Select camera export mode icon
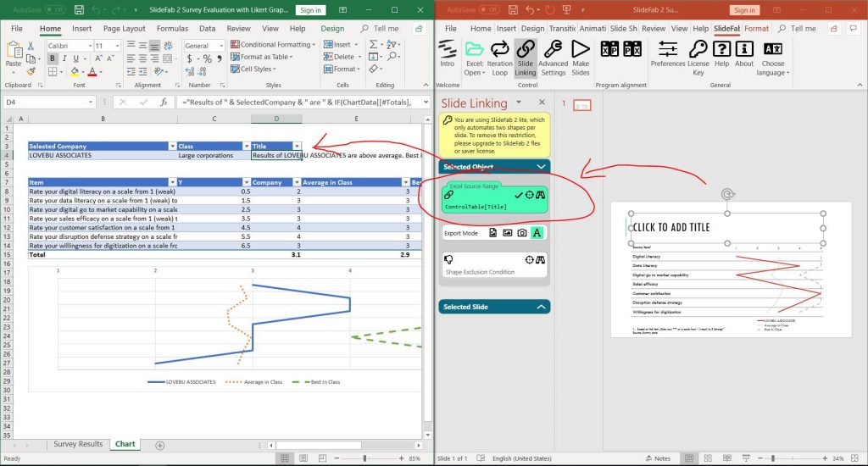The image size is (868, 466). coord(522,233)
